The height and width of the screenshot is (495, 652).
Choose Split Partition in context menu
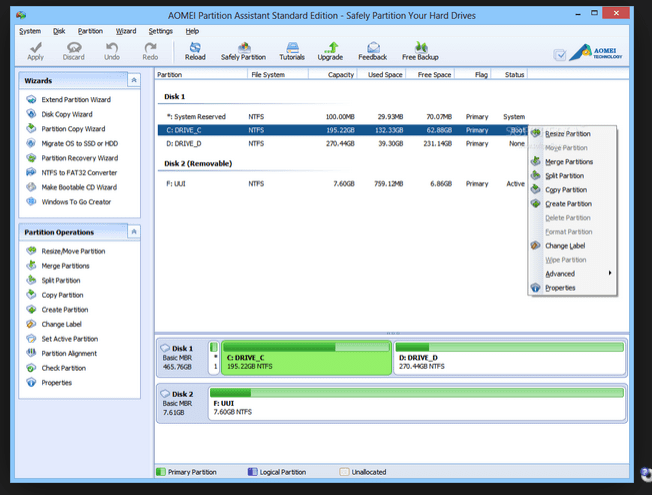pyautogui.click(x=573, y=176)
